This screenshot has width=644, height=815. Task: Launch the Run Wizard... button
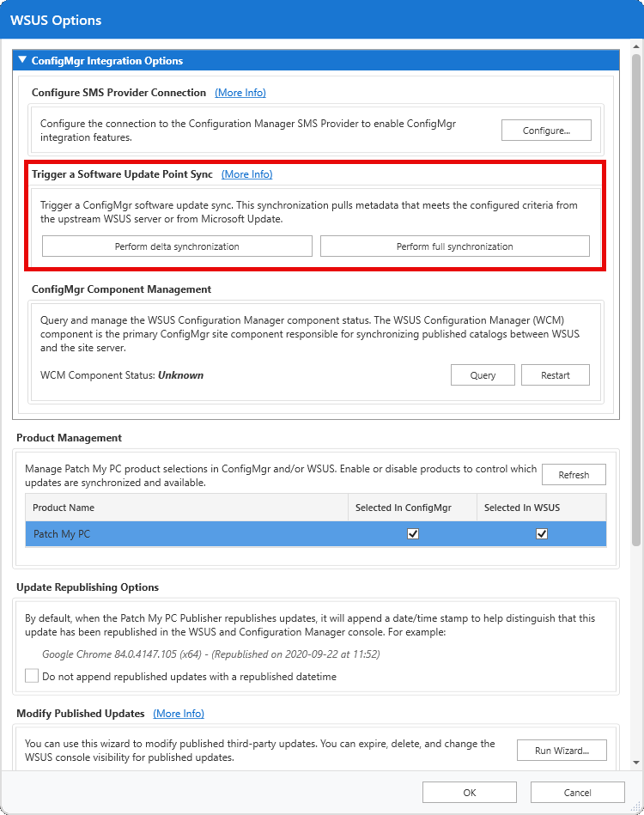coord(562,751)
